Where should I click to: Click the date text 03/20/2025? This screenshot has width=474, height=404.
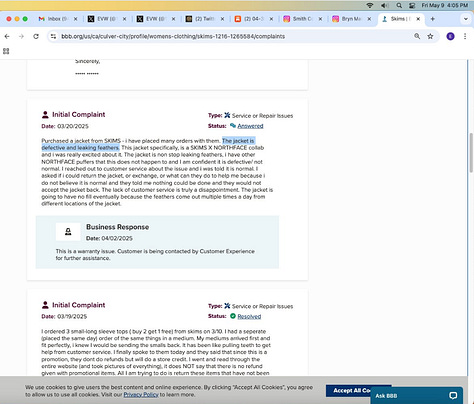coord(73,126)
